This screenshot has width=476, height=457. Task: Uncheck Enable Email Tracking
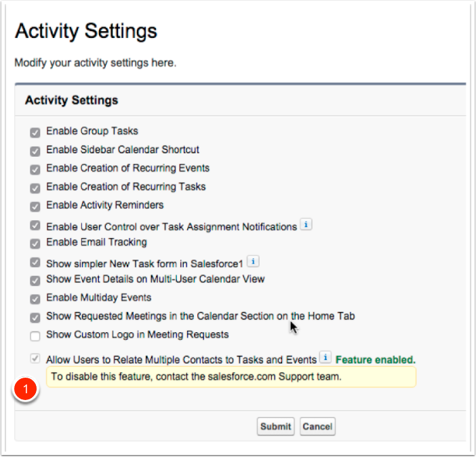tap(35, 243)
